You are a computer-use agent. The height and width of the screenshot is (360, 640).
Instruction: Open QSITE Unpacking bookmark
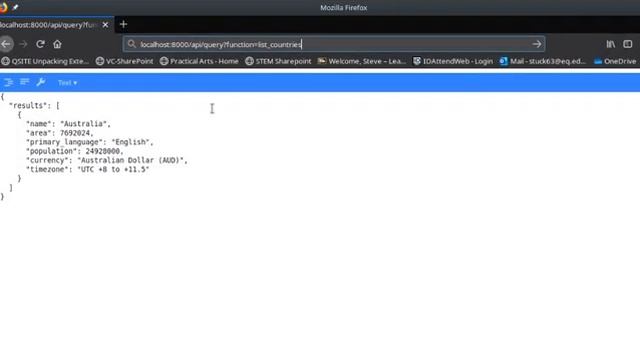pos(45,61)
